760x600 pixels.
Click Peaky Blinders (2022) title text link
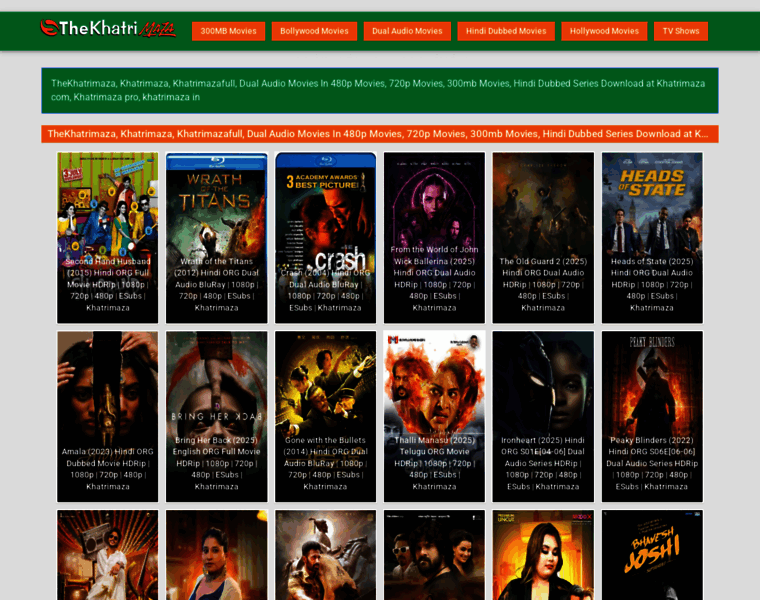[x=652, y=463]
